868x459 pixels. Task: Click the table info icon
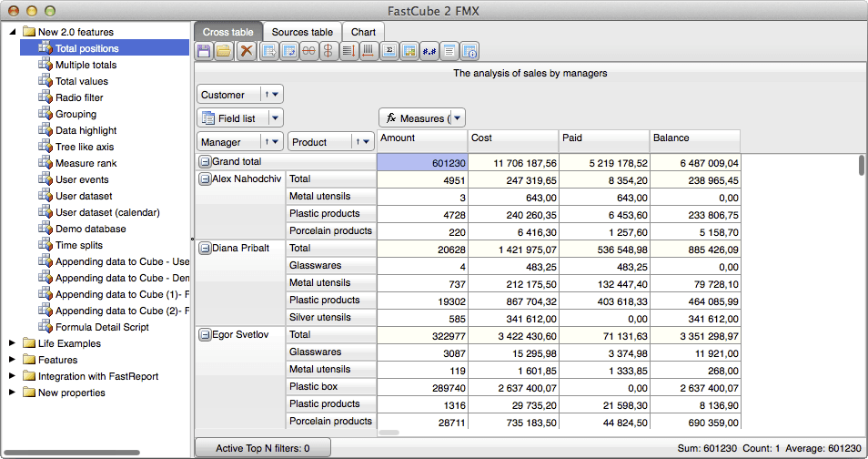pyautogui.click(x=469, y=52)
